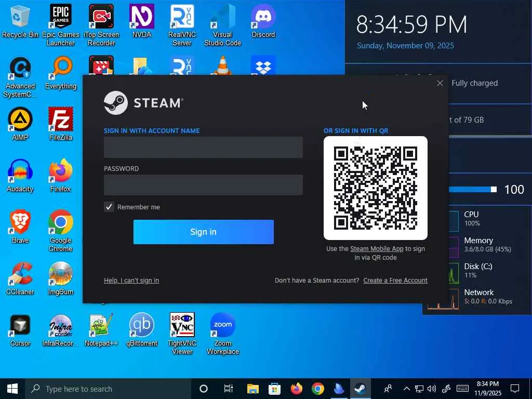Viewport: 532px width, 399px height.
Task: Click the Cortana circle taskbar icon
Action: coord(204,389)
